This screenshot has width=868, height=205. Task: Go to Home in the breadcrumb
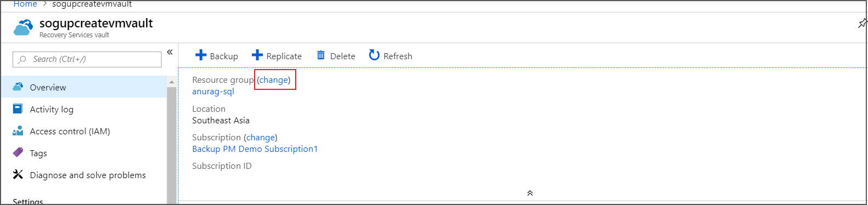[25, 4]
